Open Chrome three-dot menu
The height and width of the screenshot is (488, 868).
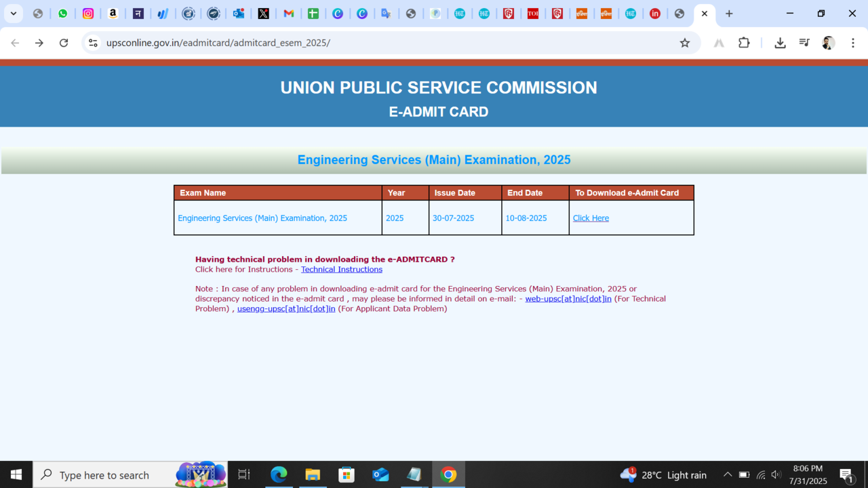(x=852, y=43)
